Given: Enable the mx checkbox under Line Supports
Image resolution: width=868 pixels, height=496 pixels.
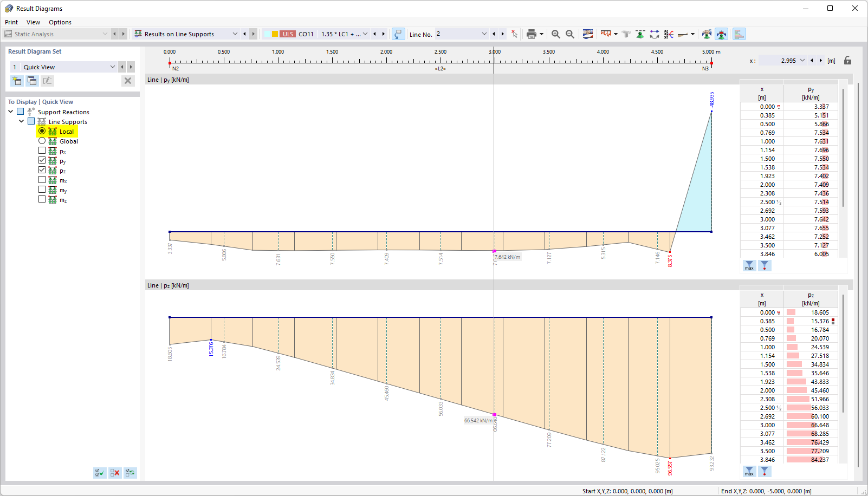Looking at the screenshot, I should tap(42, 179).
